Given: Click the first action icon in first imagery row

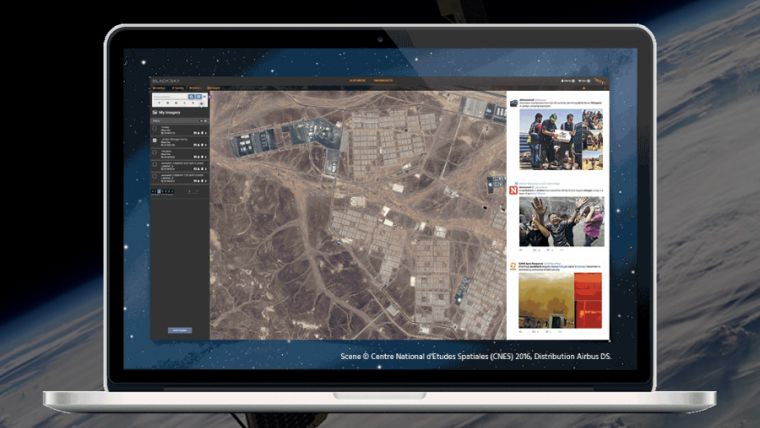Looking at the screenshot, I should click(x=195, y=133).
